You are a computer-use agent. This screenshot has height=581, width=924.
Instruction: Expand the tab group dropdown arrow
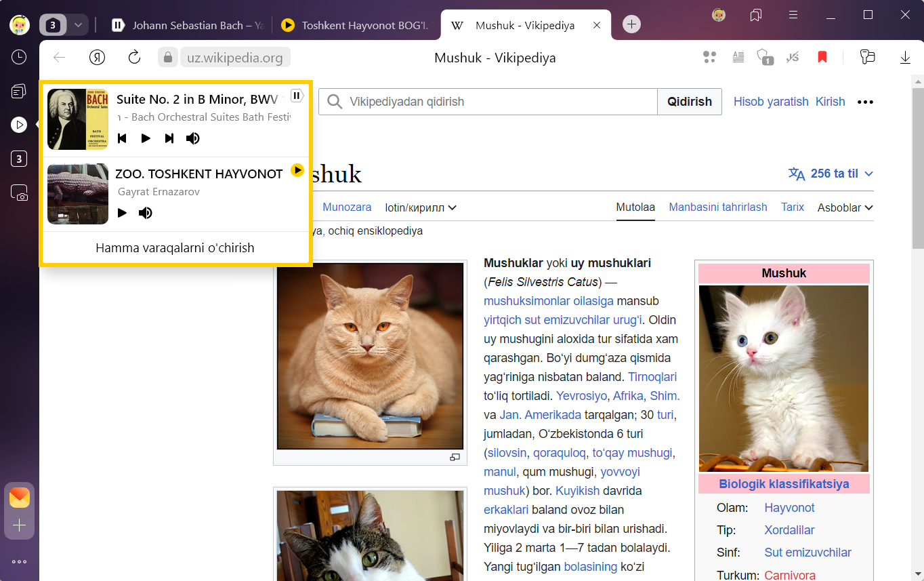[78, 25]
